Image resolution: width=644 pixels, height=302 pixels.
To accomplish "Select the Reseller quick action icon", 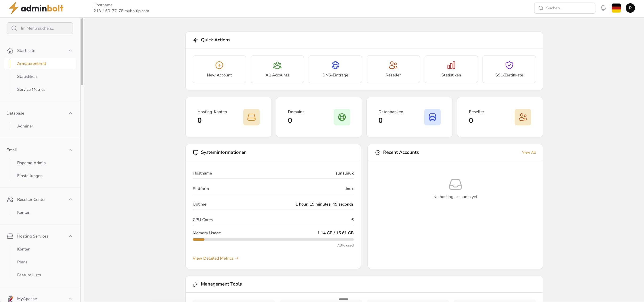I will click(393, 65).
